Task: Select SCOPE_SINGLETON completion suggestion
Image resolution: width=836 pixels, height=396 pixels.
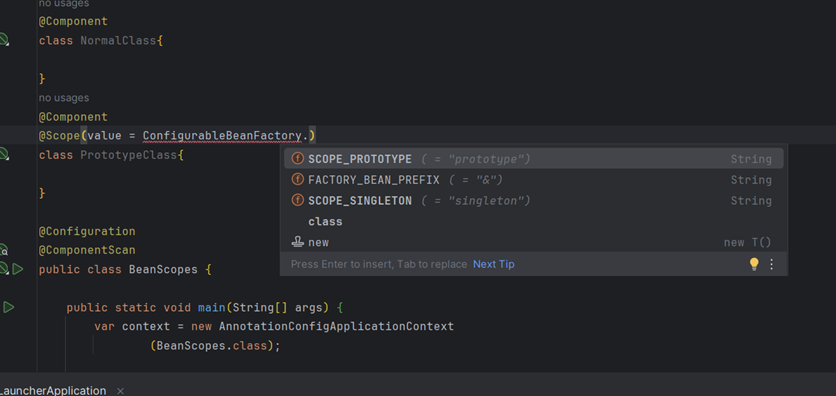Action: click(534, 200)
